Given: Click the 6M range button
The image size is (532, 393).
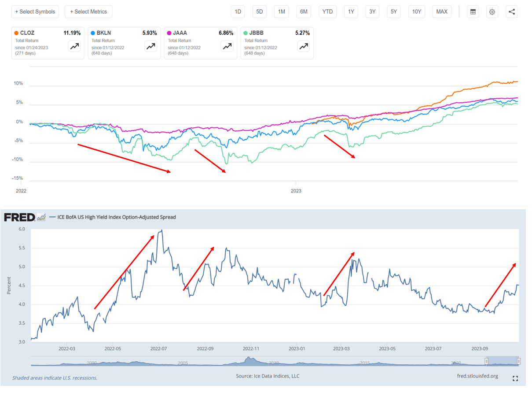Looking at the screenshot, I should pos(303,11).
